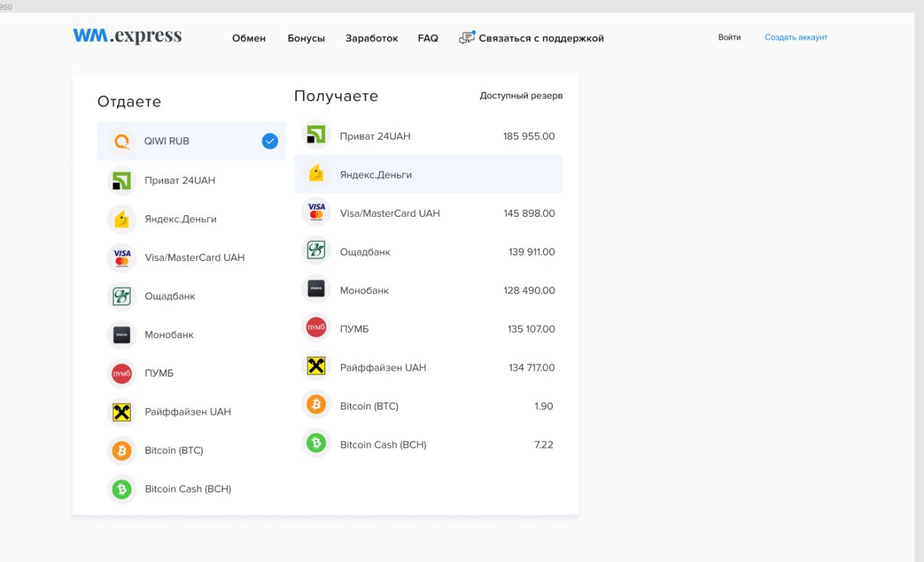Click the QIWI icon in Отдаете list
The image size is (924, 562).
(x=122, y=142)
